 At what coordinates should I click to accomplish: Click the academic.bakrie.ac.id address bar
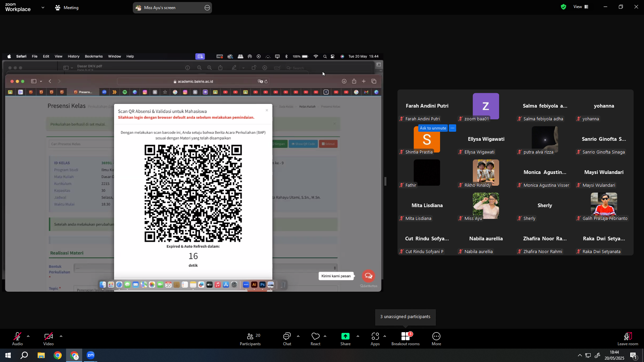click(x=193, y=81)
